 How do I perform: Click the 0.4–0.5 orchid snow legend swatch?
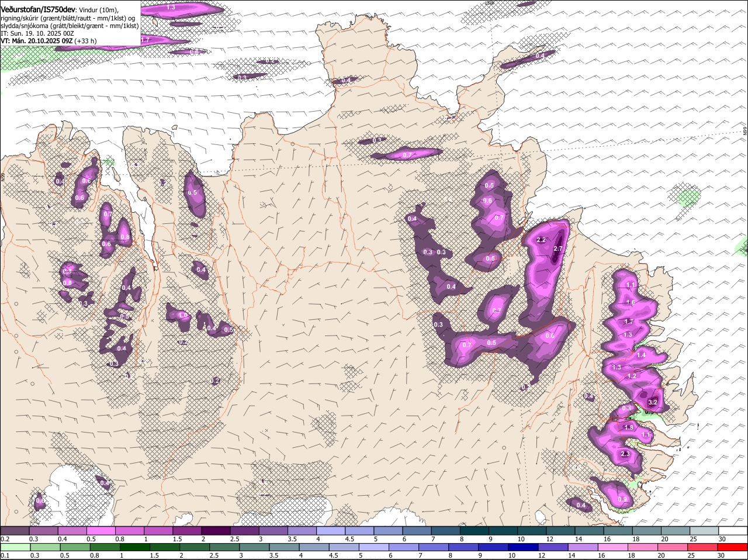(x=72, y=530)
